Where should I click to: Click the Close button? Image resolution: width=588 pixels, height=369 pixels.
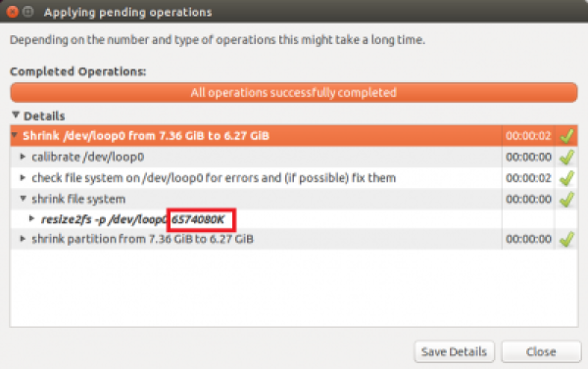click(x=541, y=351)
